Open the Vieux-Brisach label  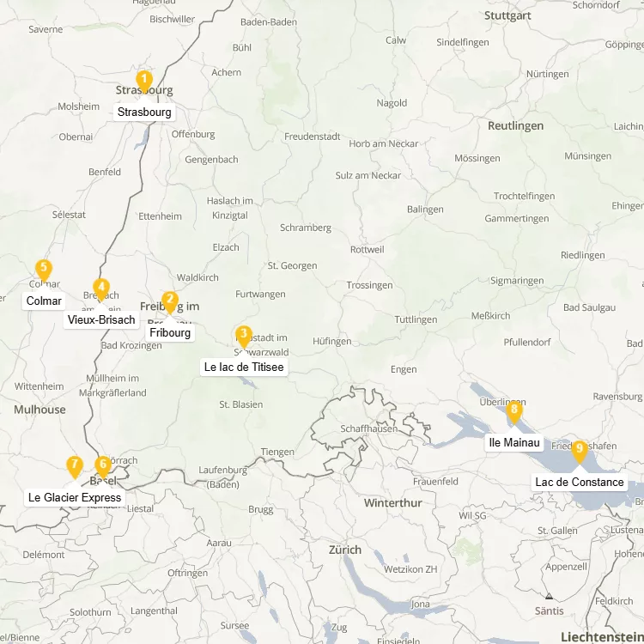pos(101,320)
